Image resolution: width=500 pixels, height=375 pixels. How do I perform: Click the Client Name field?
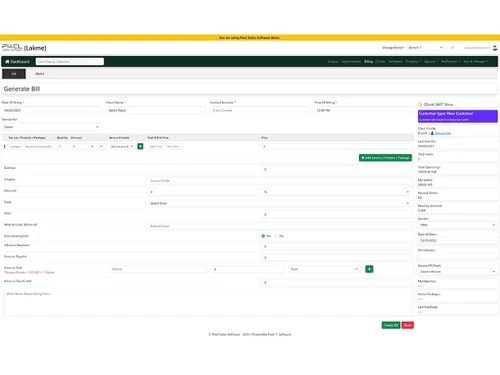point(156,110)
